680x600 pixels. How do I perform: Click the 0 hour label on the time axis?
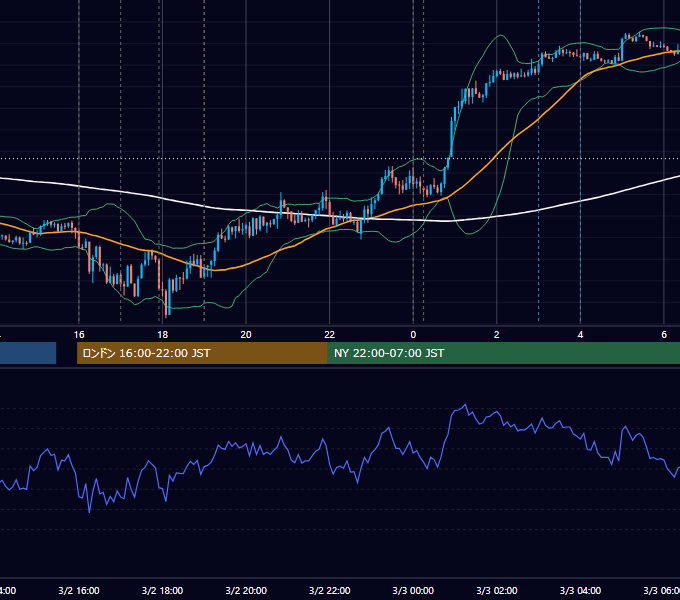coord(413,335)
